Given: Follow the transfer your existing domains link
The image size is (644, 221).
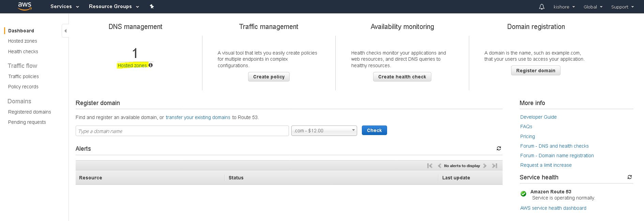Looking at the screenshot, I should tap(198, 117).
